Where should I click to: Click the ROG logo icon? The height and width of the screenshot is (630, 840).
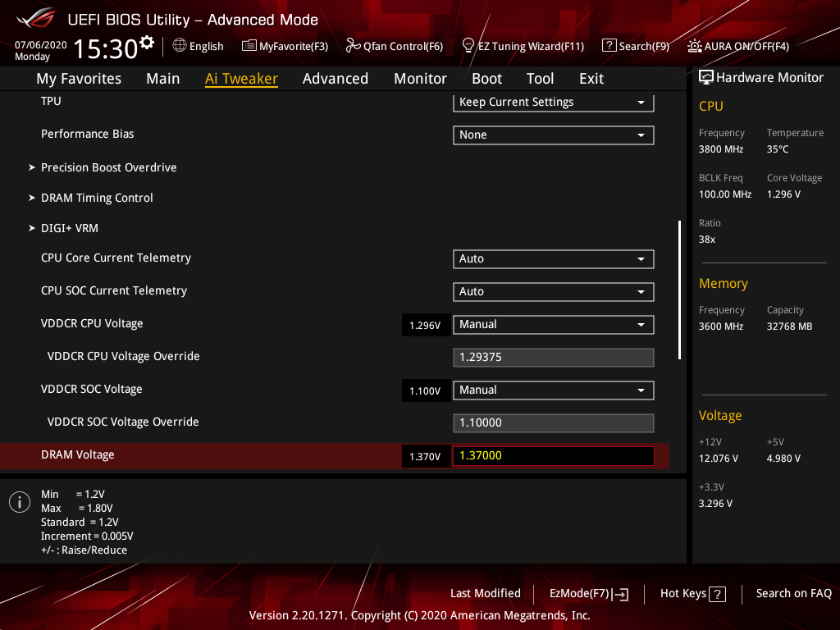pos(36,19)
